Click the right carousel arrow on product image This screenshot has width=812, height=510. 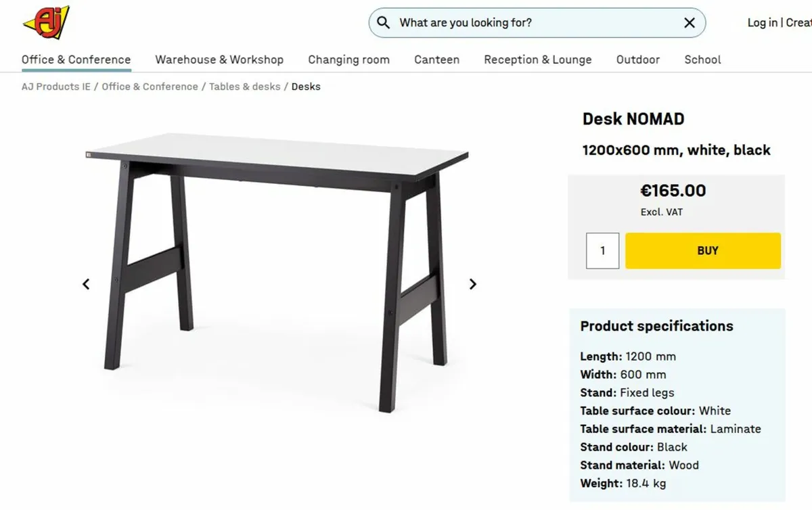click(x=472, y=284)
